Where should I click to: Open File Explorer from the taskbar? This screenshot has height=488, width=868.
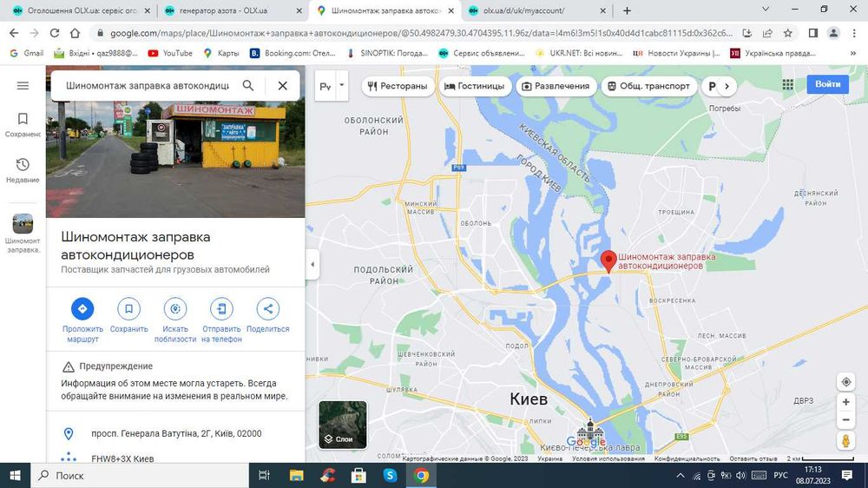click(296, 475)
